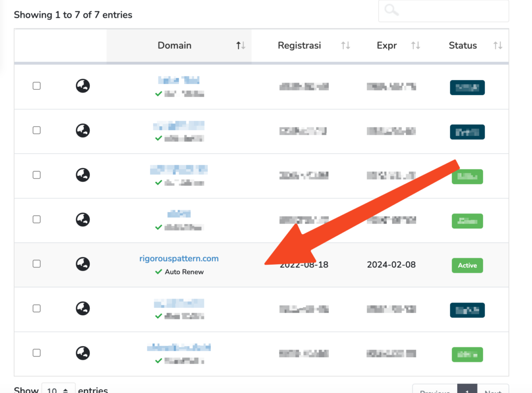Click the search magnifier icon
The image size is (532, 393).
click(x=390, y=10)
